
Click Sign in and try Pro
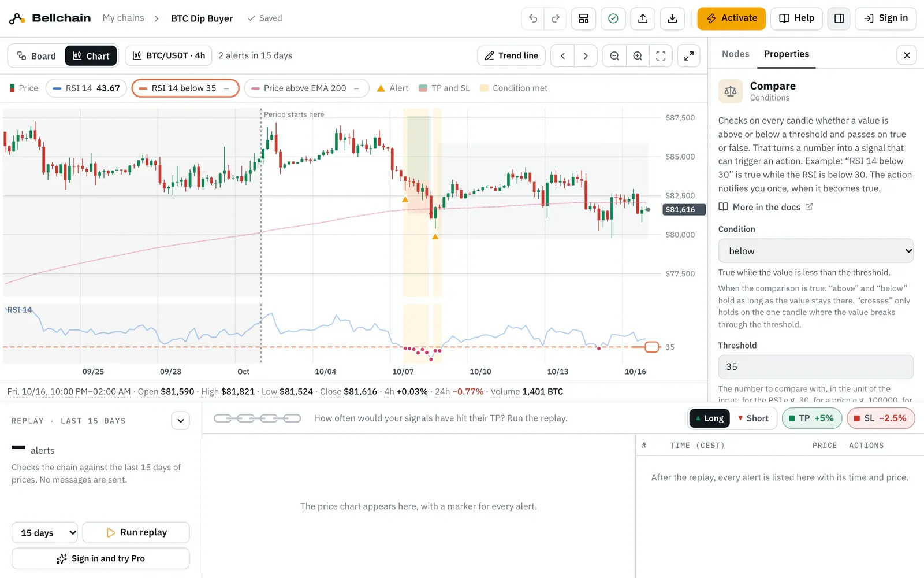[x=100, y=559]
